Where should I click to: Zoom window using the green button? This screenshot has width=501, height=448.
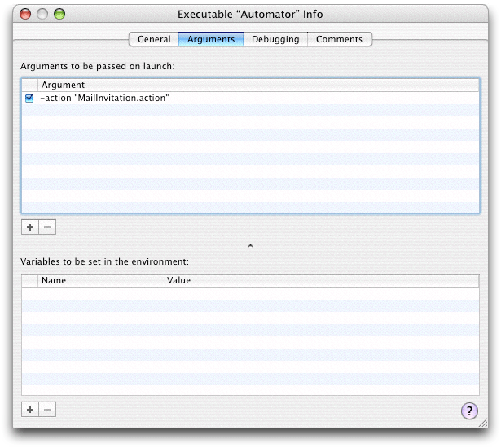59,14
